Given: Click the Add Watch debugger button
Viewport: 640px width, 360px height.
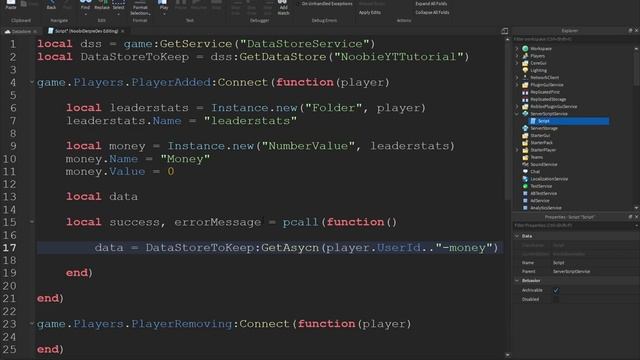Looking at the screenshot, I should click(x=283, y=7).
